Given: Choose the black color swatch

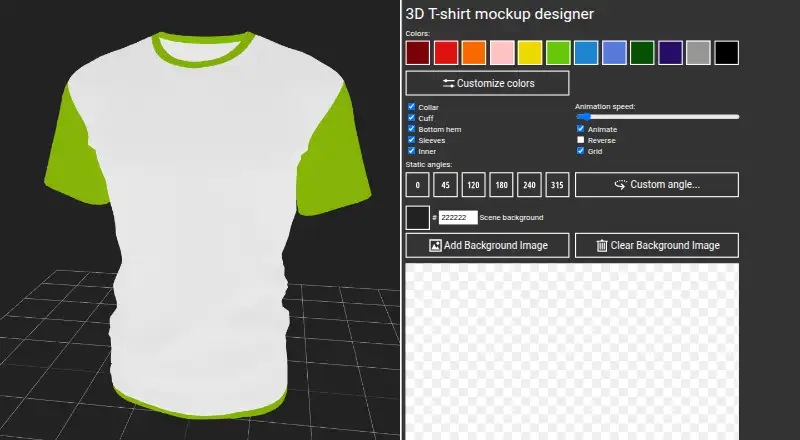Looking at the screenshot, I should 727,53.
